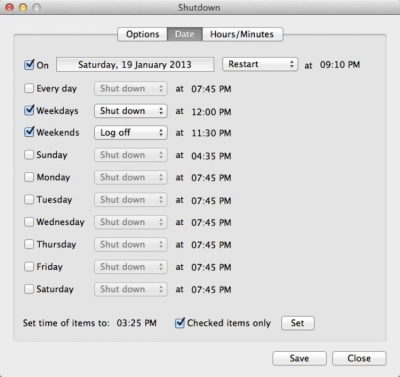Tick the Sunday checkbox
This screenshot has width=400, height=377.
point(29,155)
